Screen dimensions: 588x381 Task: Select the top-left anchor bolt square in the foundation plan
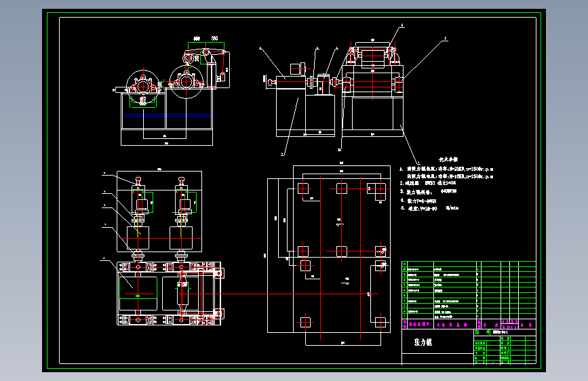coord(303,188)
